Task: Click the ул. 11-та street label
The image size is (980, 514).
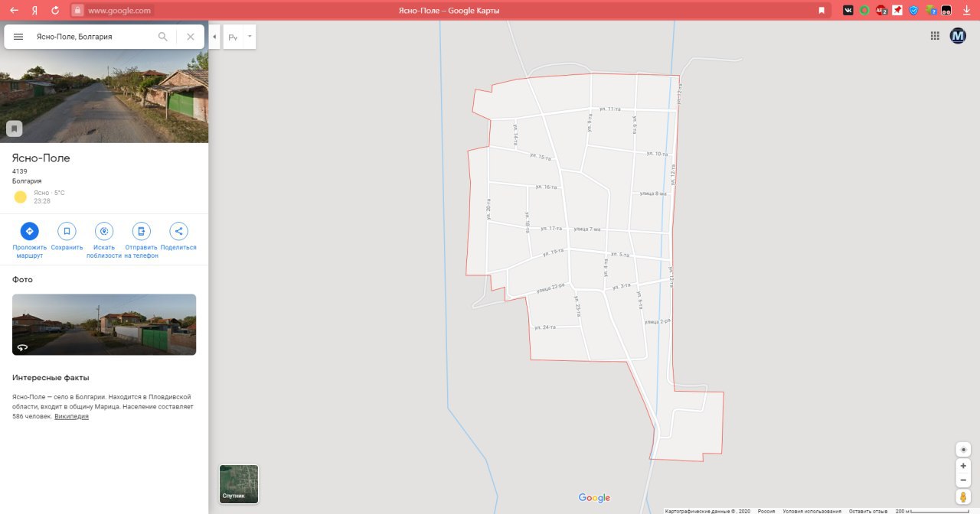Action: [610, 109]
